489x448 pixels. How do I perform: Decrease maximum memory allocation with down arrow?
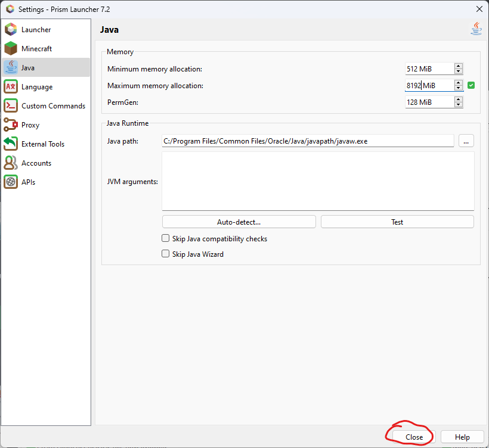pyautogui.click(x=458, y=88)
